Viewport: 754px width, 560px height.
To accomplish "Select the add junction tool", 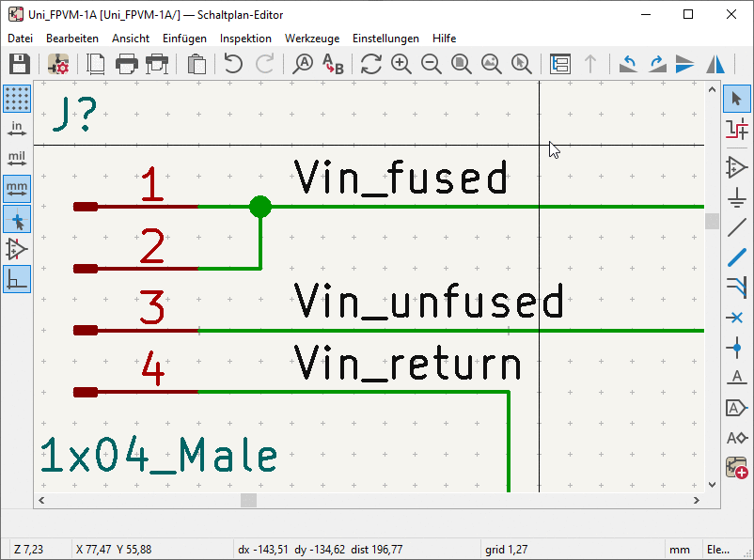I will [737, 348].
